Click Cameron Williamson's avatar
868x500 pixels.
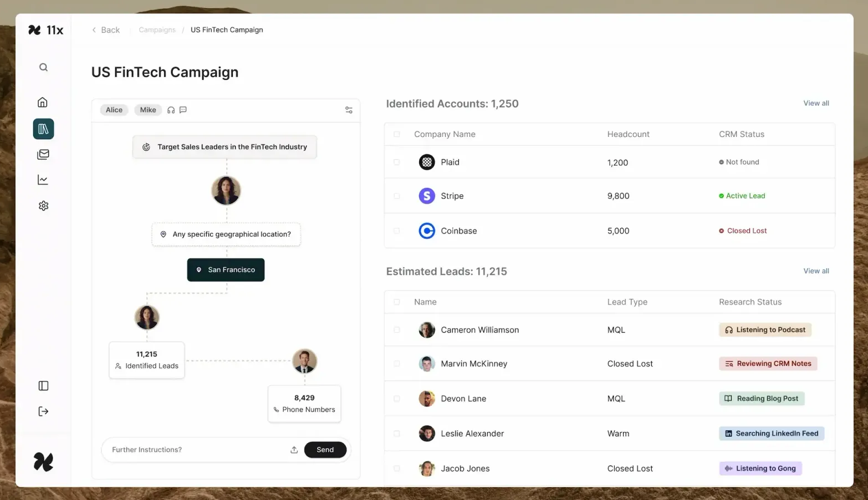[x=427, y=330]
